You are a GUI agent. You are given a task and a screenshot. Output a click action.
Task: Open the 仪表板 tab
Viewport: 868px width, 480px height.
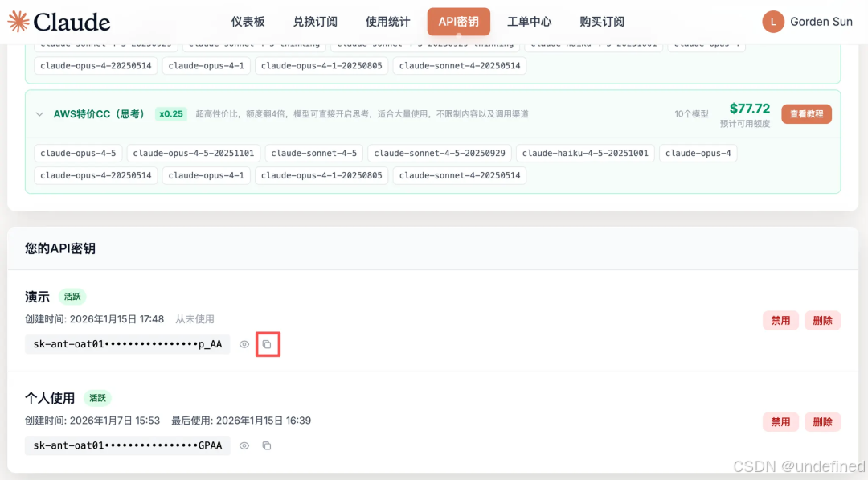248,22
